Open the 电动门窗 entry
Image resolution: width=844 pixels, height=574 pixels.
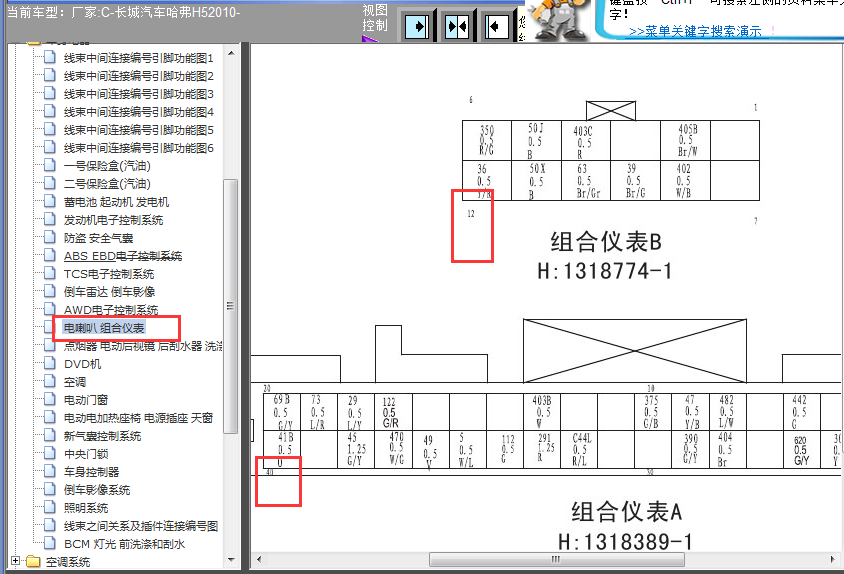click(86, 400)
